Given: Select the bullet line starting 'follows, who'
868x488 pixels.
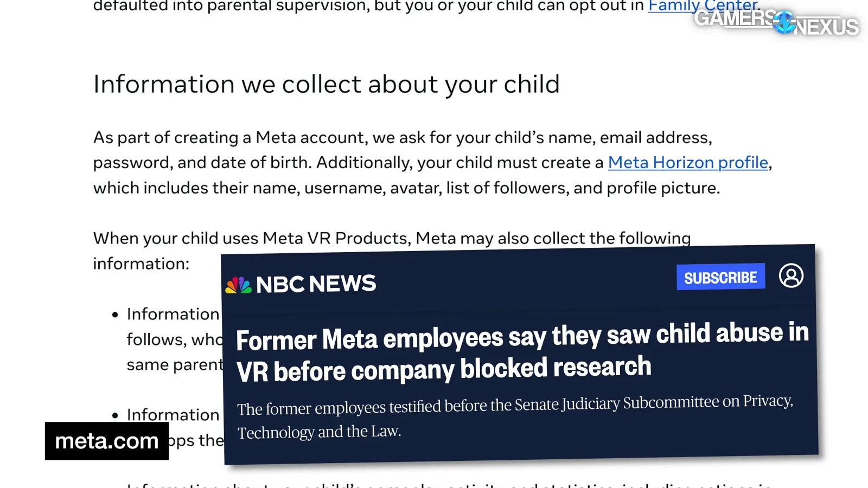Looking at the screenshot, I should pyautogui.click(x=175, y=340).
